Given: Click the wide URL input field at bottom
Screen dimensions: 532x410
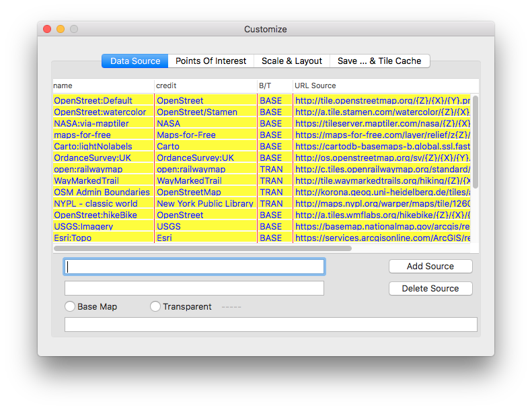Looking at the screenshot, I should click(271, 324).
